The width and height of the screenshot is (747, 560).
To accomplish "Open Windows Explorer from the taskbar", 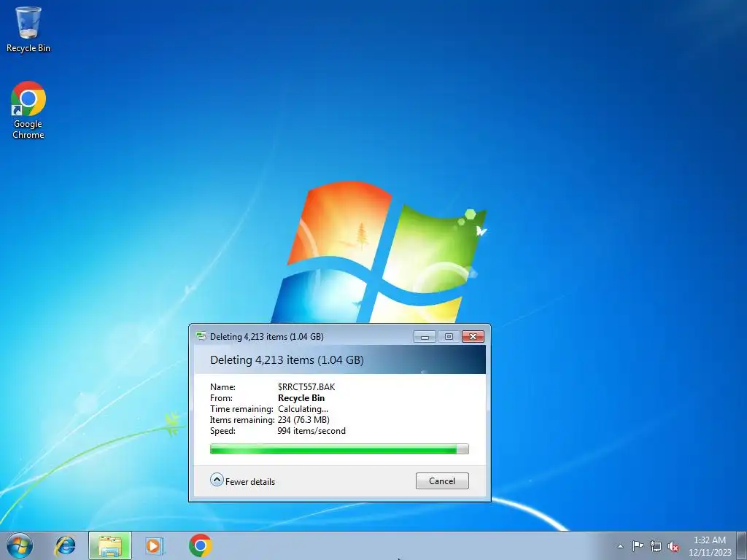I will click(110, 545).
